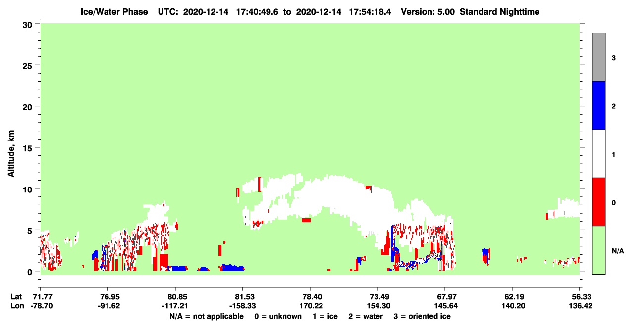Click the red unknown legend swatch

click(599, 202)
